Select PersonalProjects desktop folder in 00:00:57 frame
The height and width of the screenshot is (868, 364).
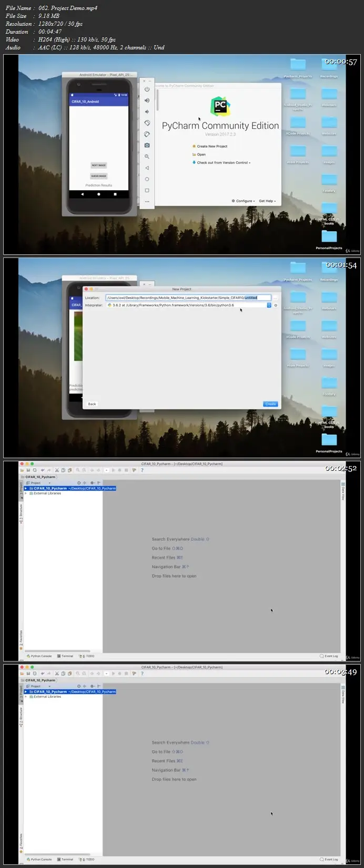point(329,239)
